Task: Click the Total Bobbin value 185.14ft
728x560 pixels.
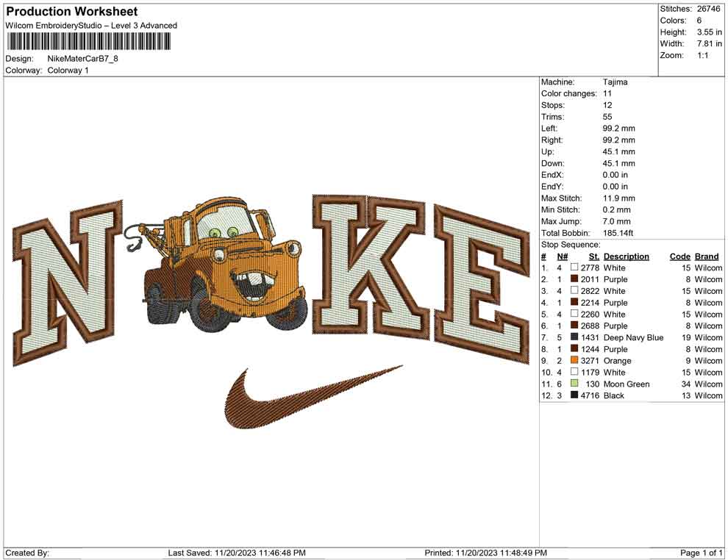Action: point(618,233)
